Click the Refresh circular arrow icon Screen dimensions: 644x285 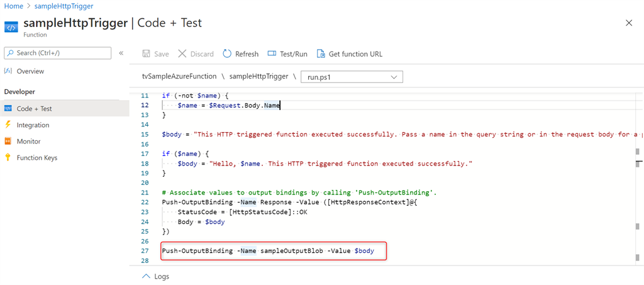227,54
